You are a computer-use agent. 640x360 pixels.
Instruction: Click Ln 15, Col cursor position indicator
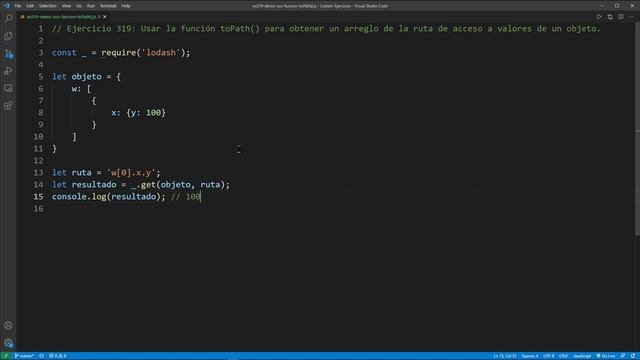tap(505, 356)
